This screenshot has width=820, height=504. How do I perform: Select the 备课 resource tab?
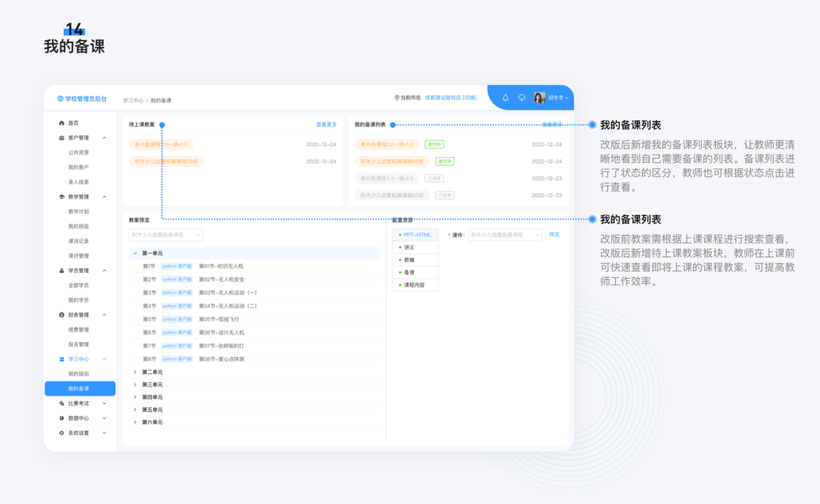(x=415, y=272)
